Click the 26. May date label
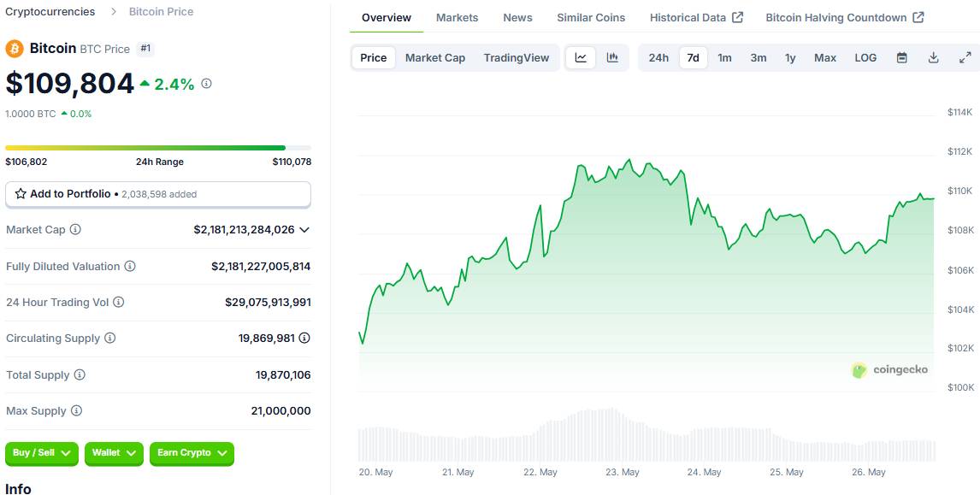The image size is (980, 495). 869,473
